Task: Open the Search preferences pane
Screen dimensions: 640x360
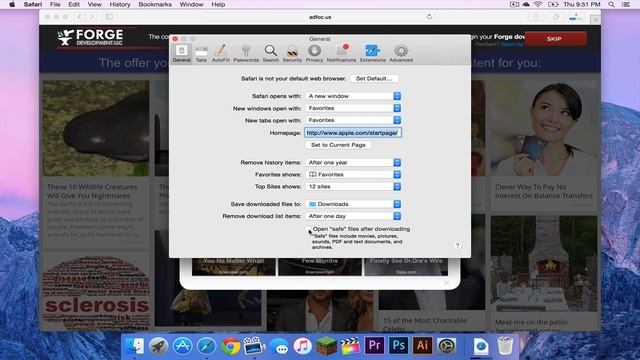Action: point(270,53)
